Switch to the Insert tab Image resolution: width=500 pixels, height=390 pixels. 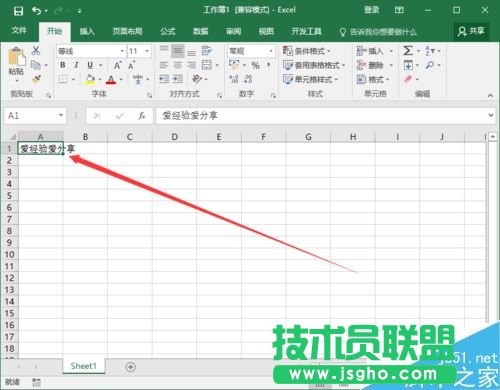click(87, 31)
